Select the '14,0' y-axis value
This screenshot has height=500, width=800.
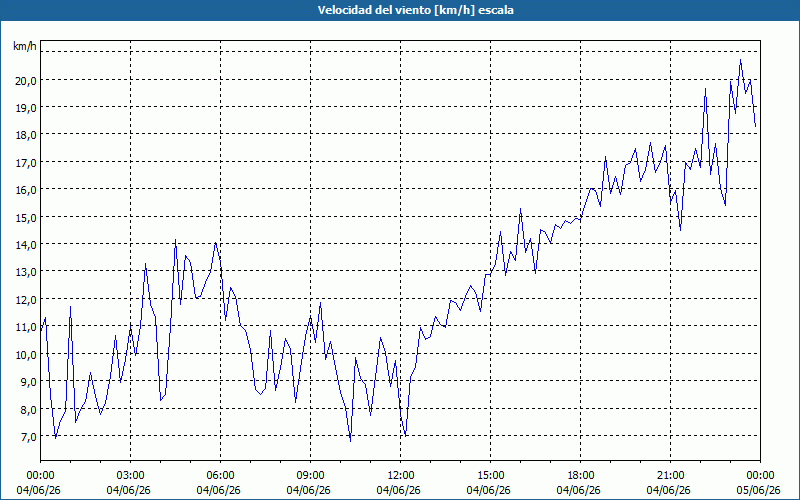click(x=26, y=244)
